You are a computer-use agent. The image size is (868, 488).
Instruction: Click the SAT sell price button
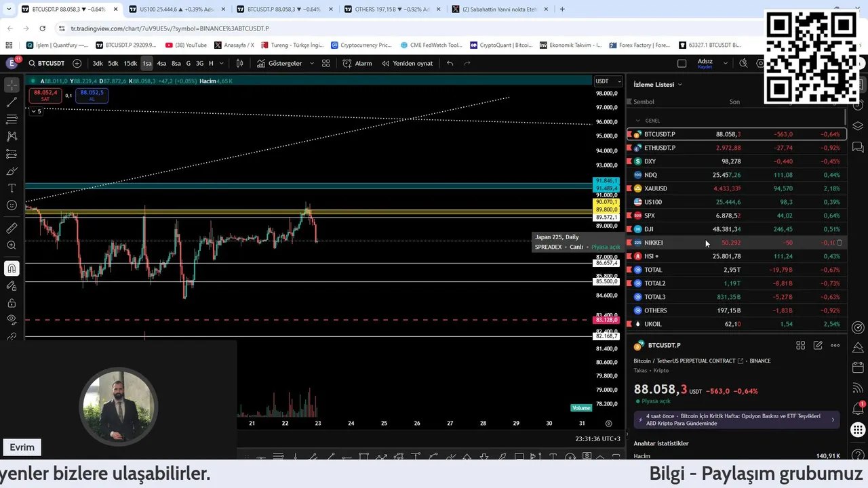pos(45,96)
